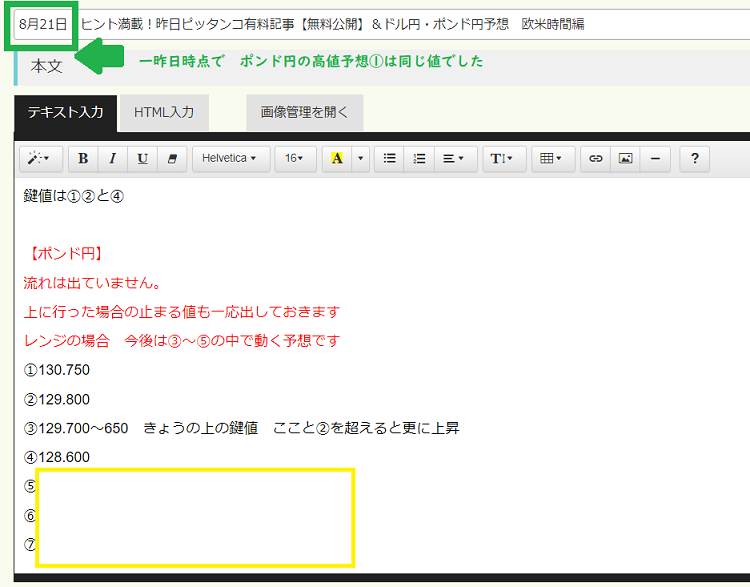Toggle underline formatting
The height and width of the screenshot is (587, 750).
143,158
